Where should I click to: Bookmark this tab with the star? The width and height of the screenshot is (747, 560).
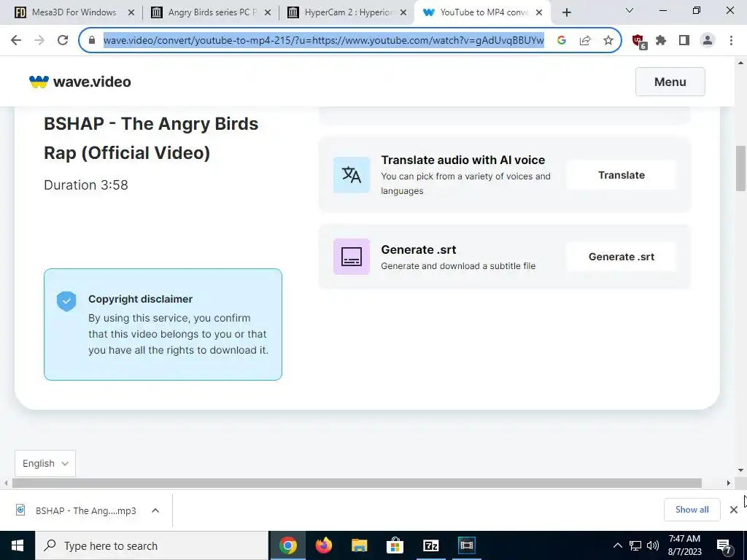point(608,41)
